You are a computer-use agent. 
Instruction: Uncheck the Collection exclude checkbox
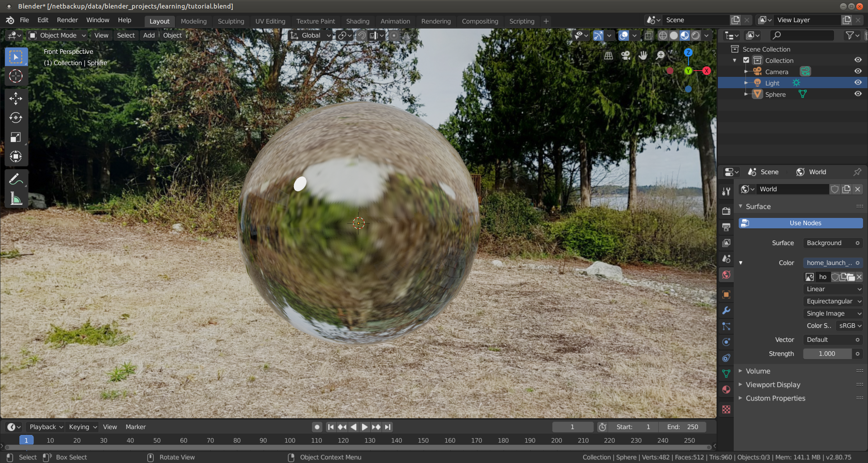(x=746, y=60)
